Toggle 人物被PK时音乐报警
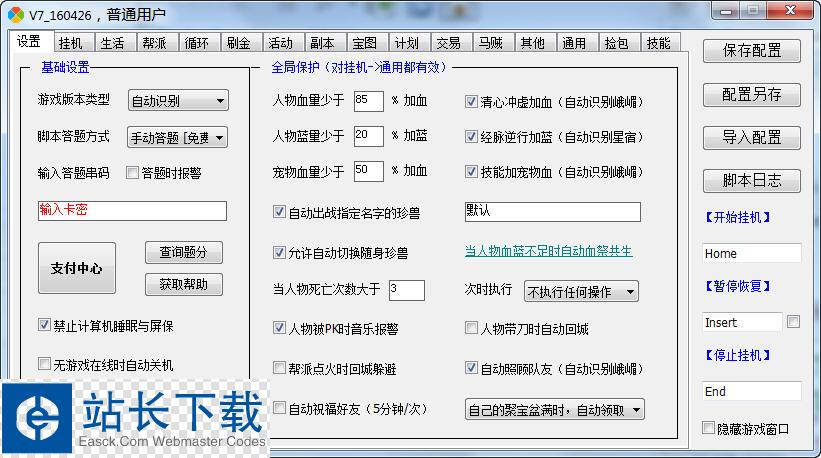Screen dimensions: 821x458 tap(279, 328)
